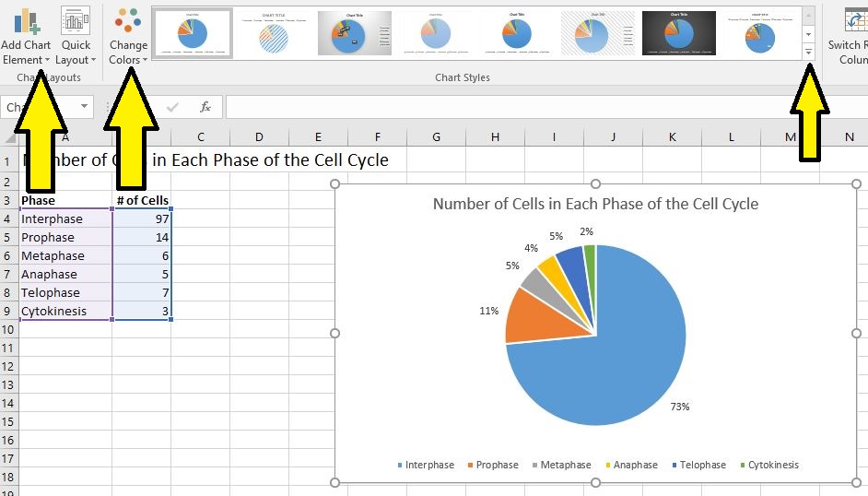Click the Insert Function fx icon
The height and width of the screenshot is (496, 868).
click(x=205, y=107)
